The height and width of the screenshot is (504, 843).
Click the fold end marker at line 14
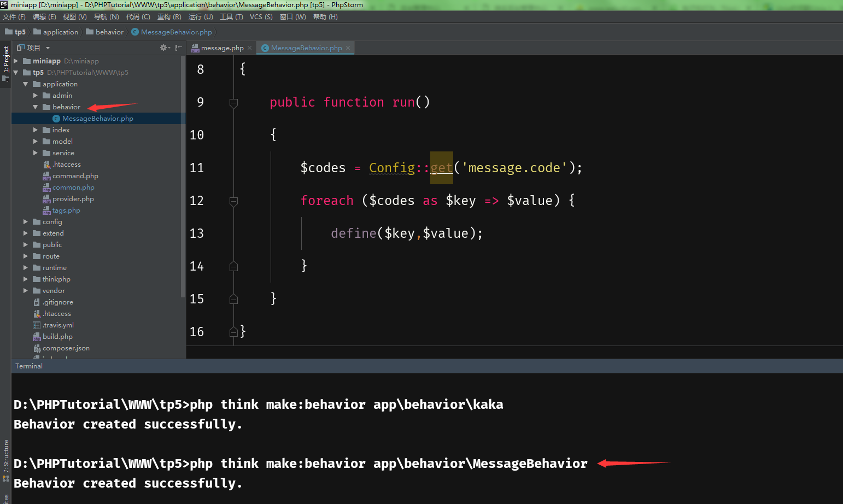point(233,266)
